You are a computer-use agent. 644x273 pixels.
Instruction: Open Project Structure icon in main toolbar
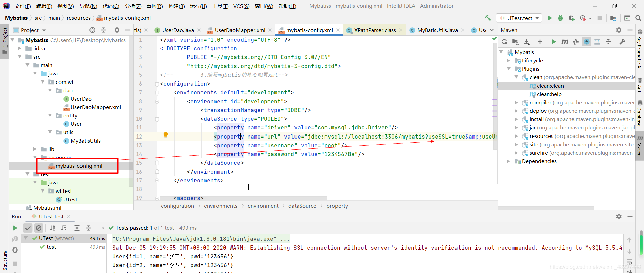click(613, 18)
